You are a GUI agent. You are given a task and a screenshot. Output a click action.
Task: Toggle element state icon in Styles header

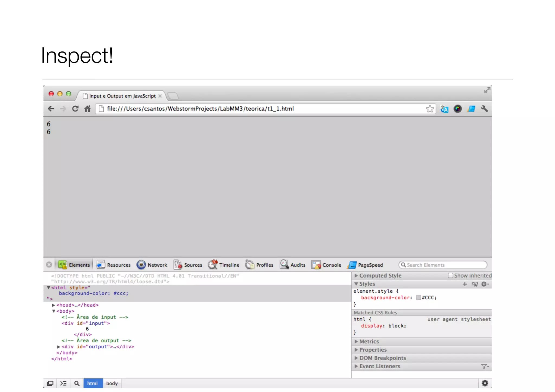(475, 284)
